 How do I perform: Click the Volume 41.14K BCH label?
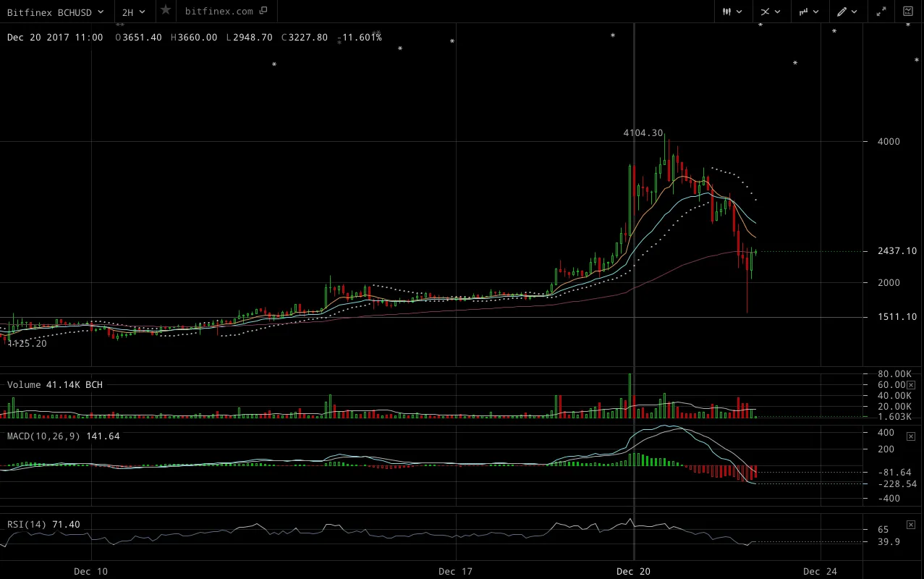click(x=55, y=385)
